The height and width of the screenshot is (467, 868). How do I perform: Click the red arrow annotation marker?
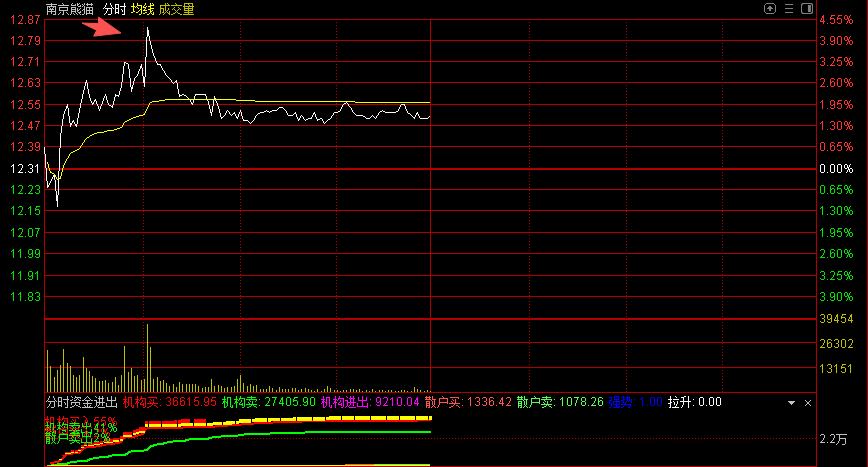(x=103, y=27)
